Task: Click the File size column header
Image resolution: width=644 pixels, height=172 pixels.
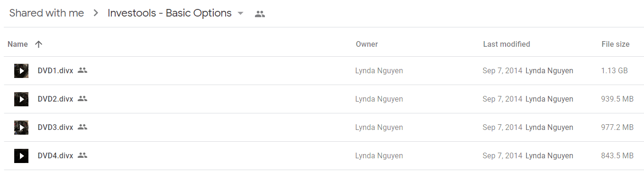Action: pos(616,44)
